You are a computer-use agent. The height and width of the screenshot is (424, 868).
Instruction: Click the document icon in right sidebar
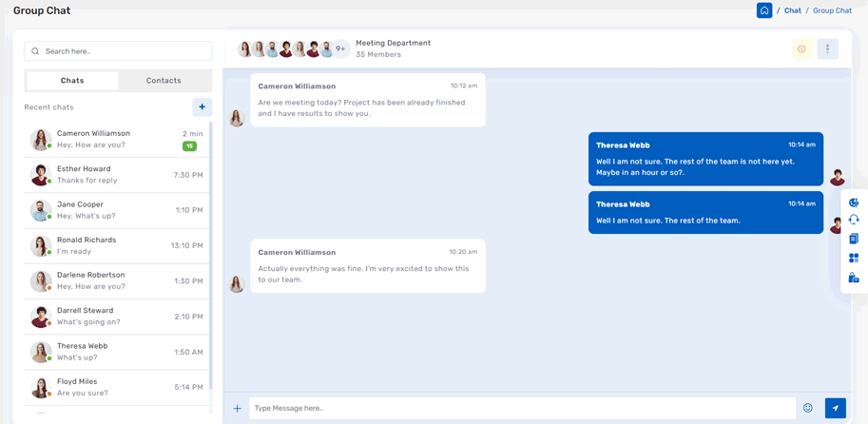pos(854,239)
